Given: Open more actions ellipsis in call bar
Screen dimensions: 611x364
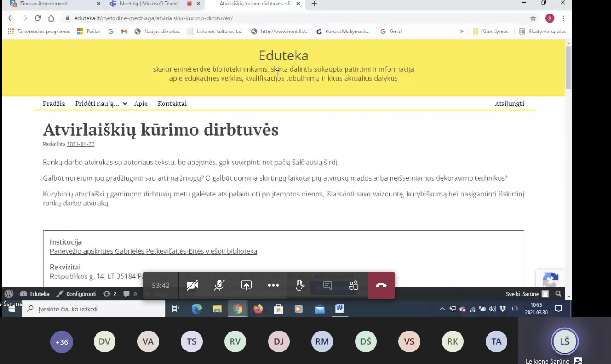Looking at the screenshot, I should point(274,285).
